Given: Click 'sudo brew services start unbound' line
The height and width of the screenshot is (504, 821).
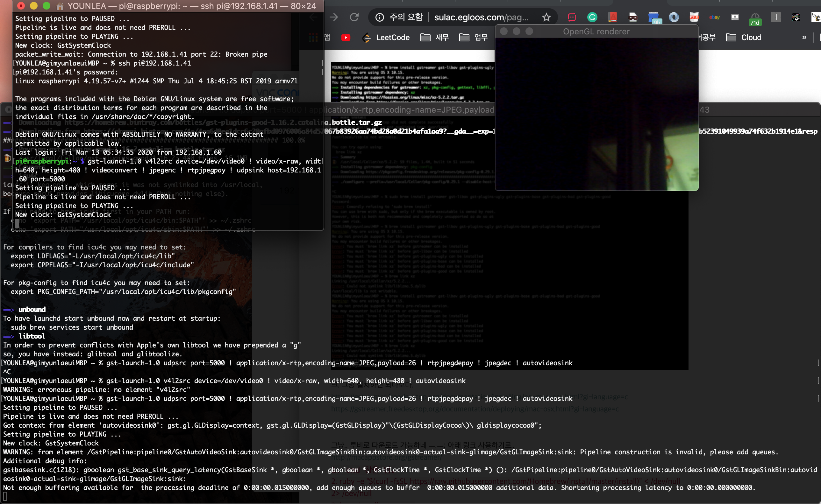Looking at the screenshot, I should (72, 327).
